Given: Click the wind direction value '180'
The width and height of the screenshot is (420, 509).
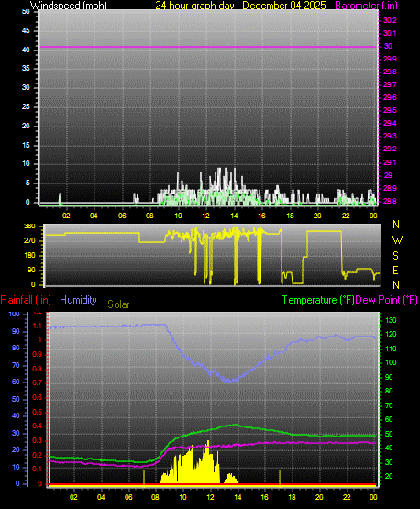Looking at the screenshot, I should click(x=29, y=256).
